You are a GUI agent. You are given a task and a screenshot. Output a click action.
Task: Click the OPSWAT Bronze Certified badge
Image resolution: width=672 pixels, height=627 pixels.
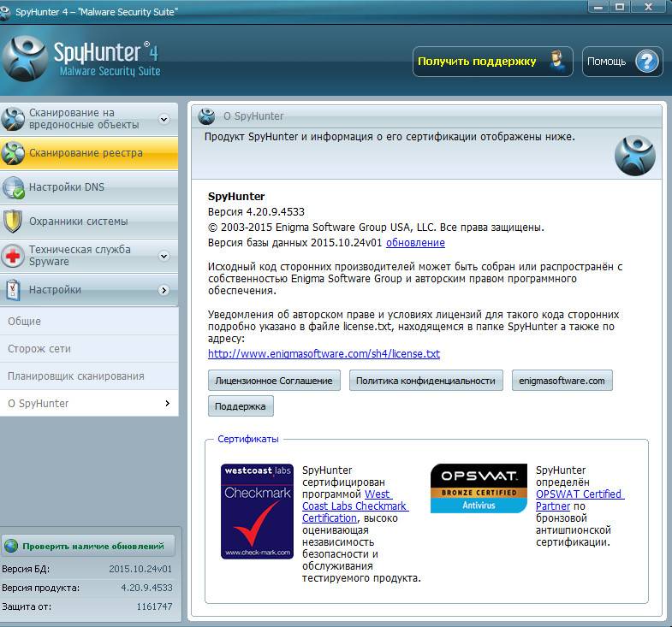pyautogui.click(x=479, y=488)
